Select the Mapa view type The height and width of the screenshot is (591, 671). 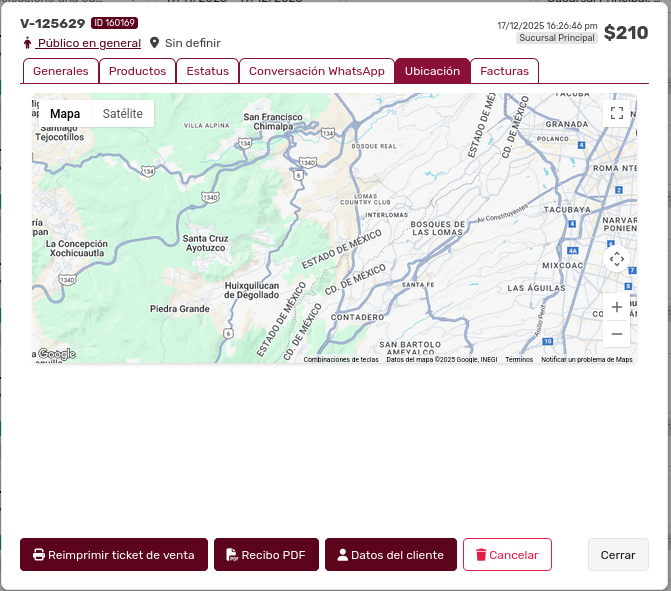65,114
